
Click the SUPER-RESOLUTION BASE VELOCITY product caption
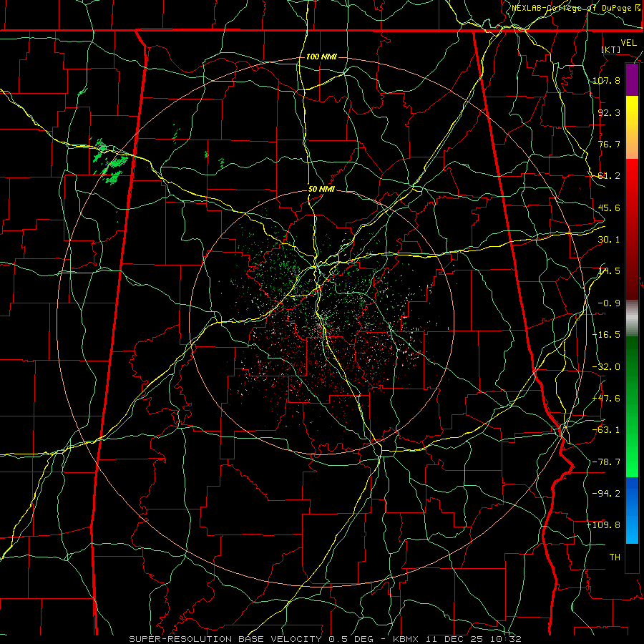coord(225,639)
